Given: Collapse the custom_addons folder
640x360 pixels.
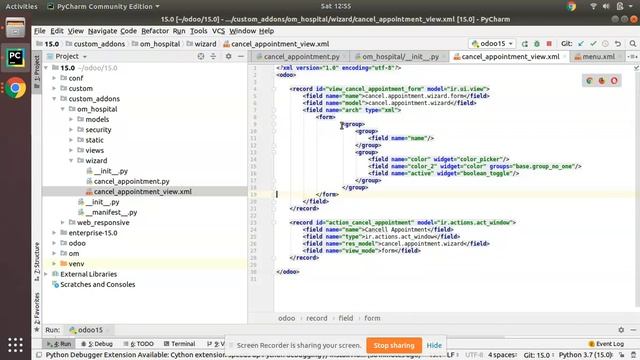Looking at the screenshot, I should point(54,99).
